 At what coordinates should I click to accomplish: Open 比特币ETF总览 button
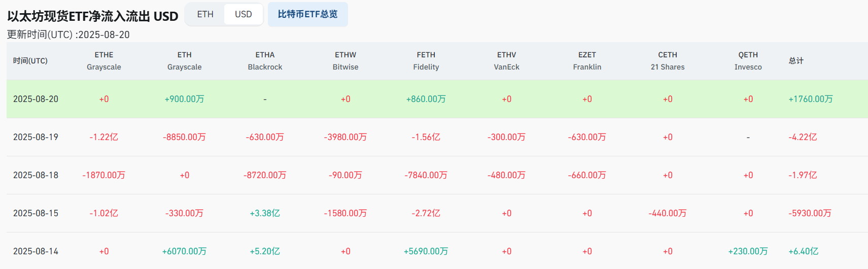pyautogui.click(x=307, y=14)
